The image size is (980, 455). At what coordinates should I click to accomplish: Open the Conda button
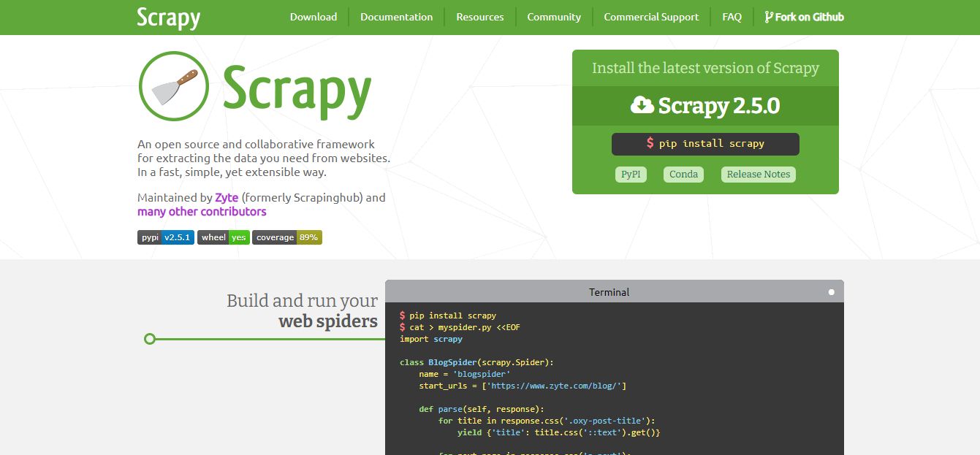click(x=684, y=175)
